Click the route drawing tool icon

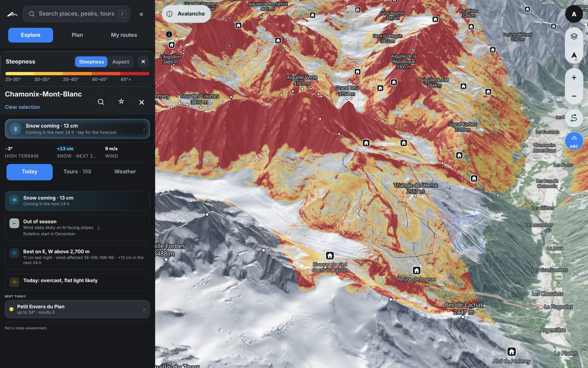[x=574, y=118]
